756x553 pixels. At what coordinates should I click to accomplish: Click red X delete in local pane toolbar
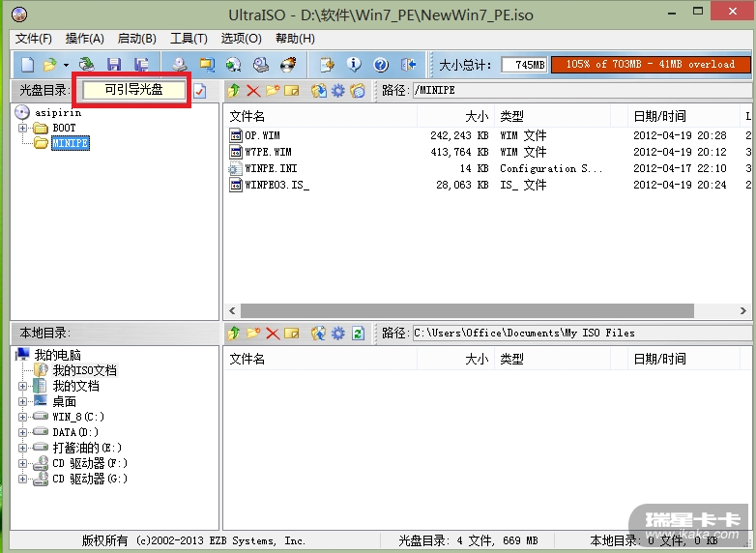point(273,333)
